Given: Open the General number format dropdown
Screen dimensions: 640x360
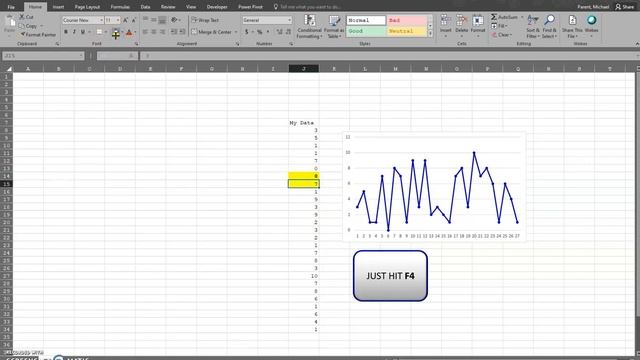Looking at the screenshot, I should click(x=289, y=20).
